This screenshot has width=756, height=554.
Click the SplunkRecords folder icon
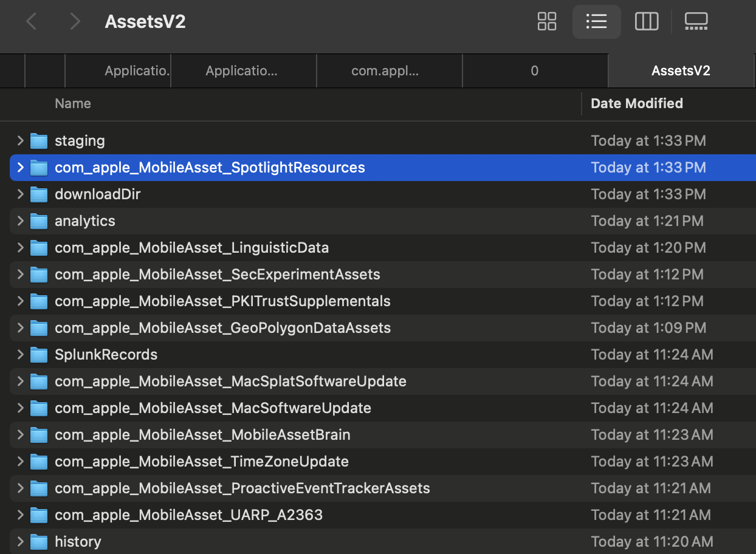[x=39, y=355]
